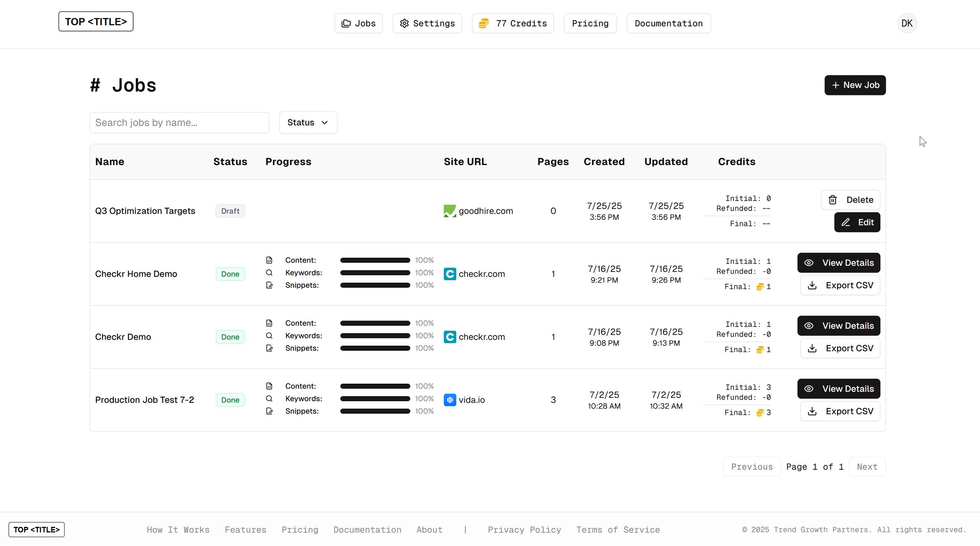The image size is (980, 546).
Task: Click the goodhire.com favicon
Action: 450,211
